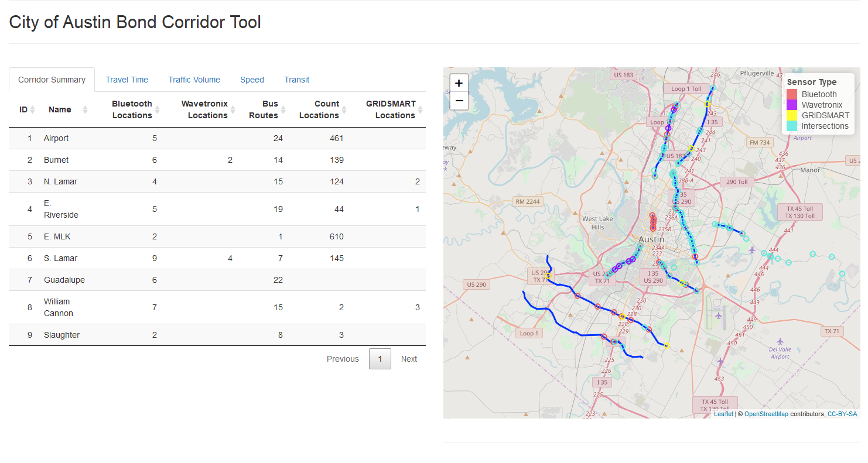Select the S. Lamar corridor row
The height and width of the screenshot is (463, 868).
click(217, 258)
